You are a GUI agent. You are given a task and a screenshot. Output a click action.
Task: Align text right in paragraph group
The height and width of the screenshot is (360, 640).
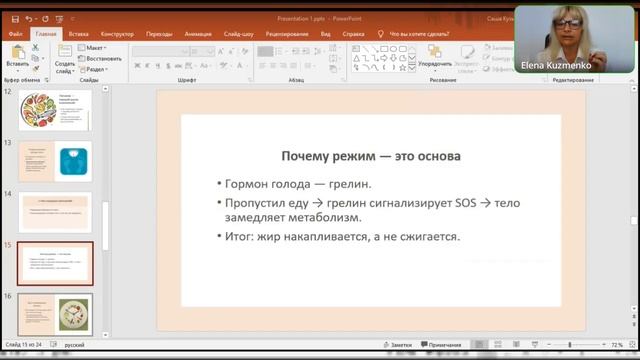[x=283, y=66]
